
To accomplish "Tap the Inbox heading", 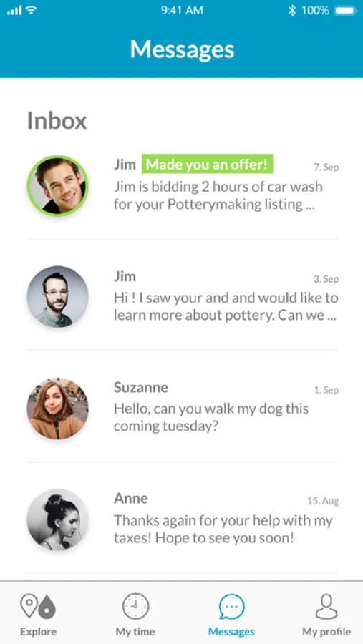I will pos(57,121).
